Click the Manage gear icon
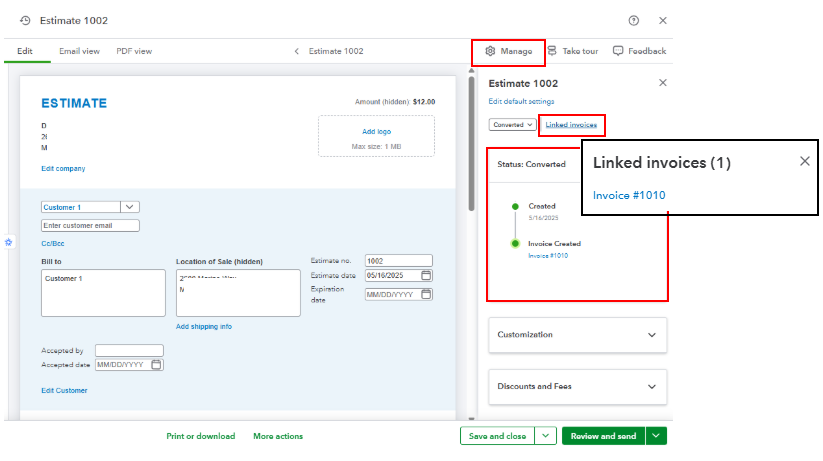Image resolution: width=823 pixels, height=461 pixels. 490,51
